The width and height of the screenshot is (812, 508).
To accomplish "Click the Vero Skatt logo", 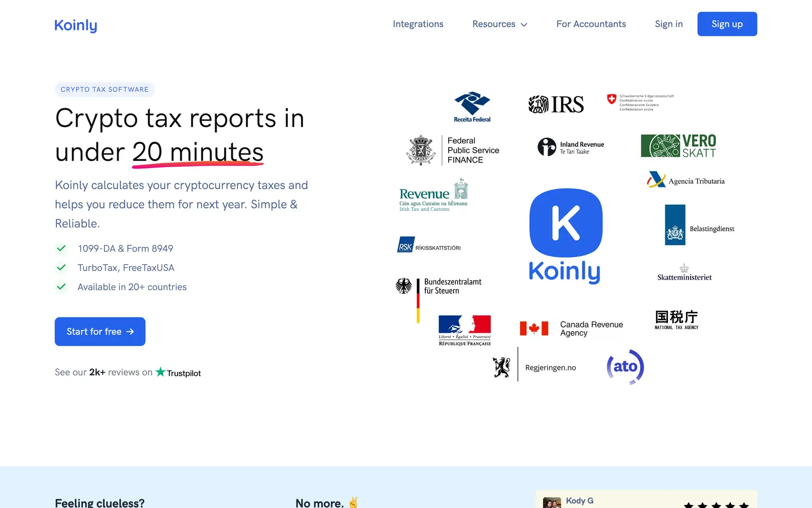I will [679, 146].
